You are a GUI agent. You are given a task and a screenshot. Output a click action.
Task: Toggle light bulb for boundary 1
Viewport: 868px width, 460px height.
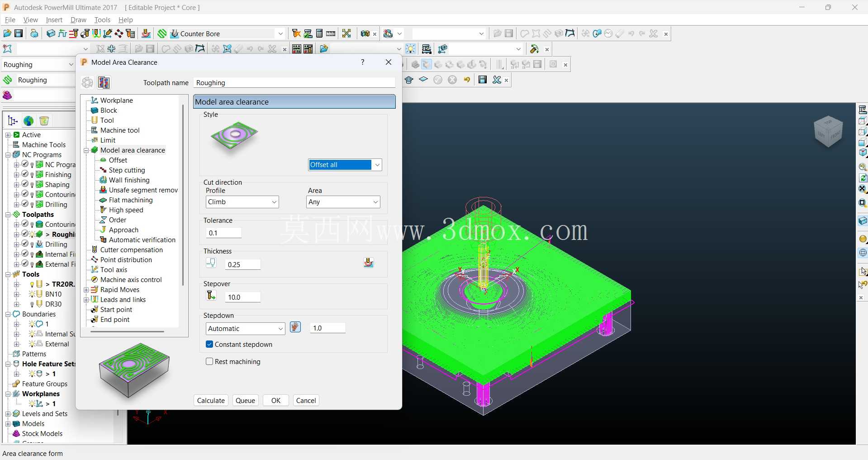(x=32, y=324)
